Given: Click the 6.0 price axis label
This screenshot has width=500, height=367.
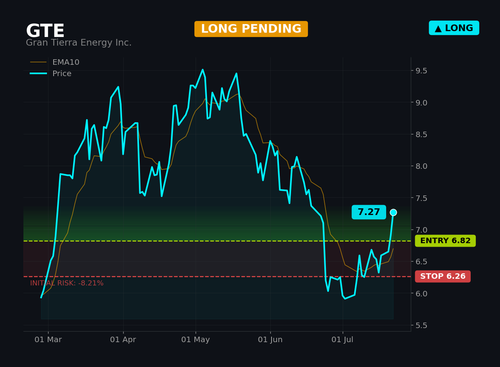Looking at the screenshot, I should (421, 294).
